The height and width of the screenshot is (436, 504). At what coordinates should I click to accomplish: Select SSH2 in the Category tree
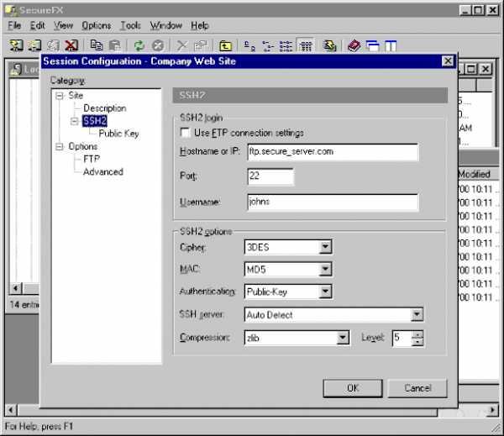(x=94, y=121)
